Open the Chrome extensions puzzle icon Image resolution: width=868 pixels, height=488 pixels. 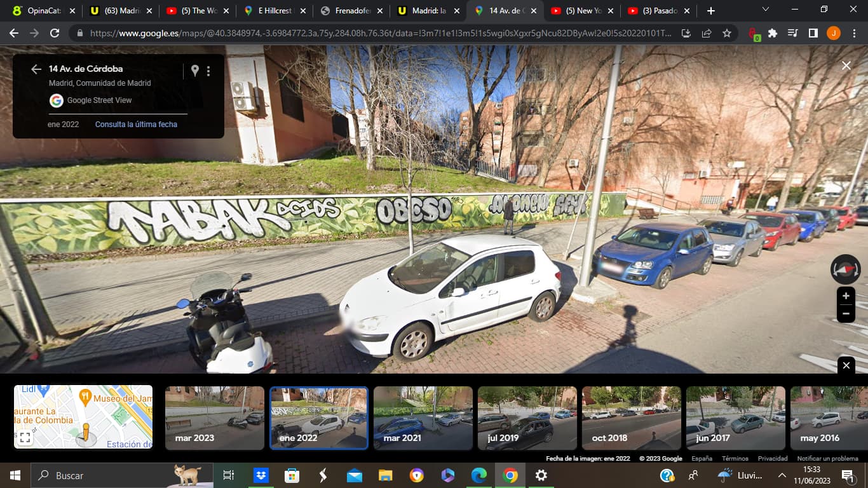click(773, 34)
